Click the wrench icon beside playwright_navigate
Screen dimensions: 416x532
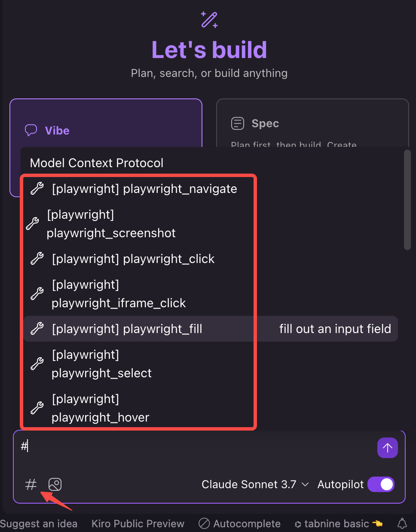tap(37, 189)
